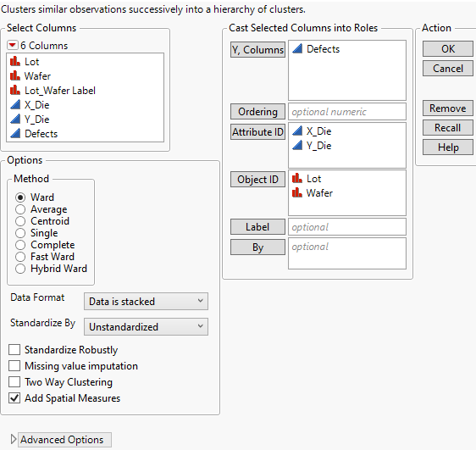Click the Help button
Viewport: 476px width, 450px height.
tap(448, 147)
